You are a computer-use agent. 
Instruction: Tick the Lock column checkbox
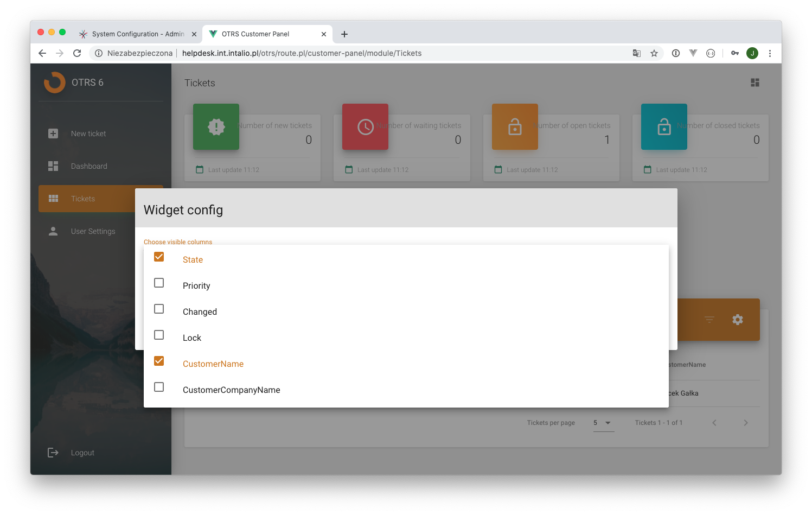[159, 335]
